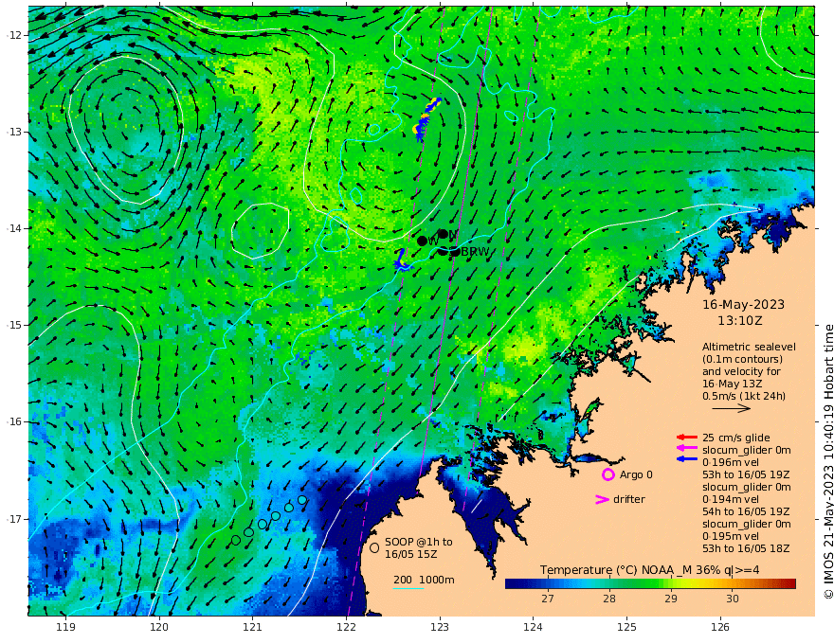Click the 0.194m vel text
Image resolution: width=834 pixels, height=644 pixels.
pos(731,499)
